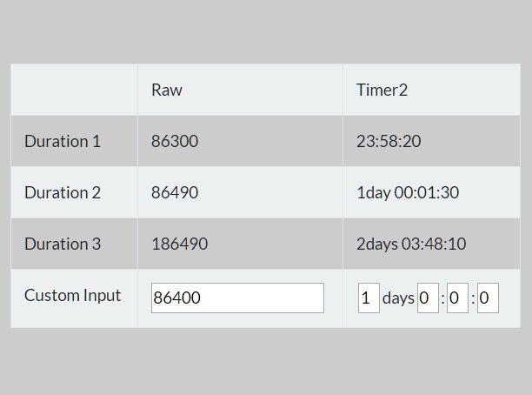Click the empty top-left header cell

click(74, 90)
